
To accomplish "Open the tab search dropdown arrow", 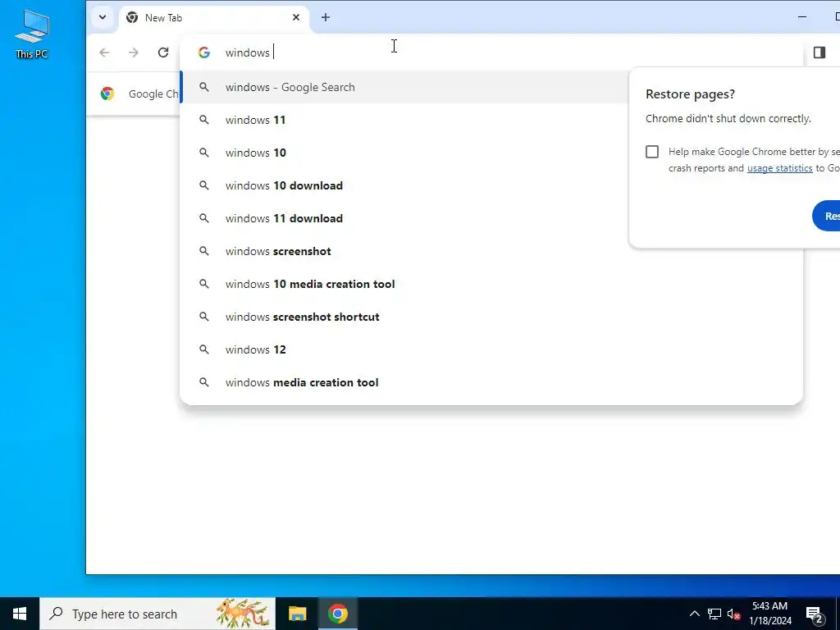I will coord(103,17).
